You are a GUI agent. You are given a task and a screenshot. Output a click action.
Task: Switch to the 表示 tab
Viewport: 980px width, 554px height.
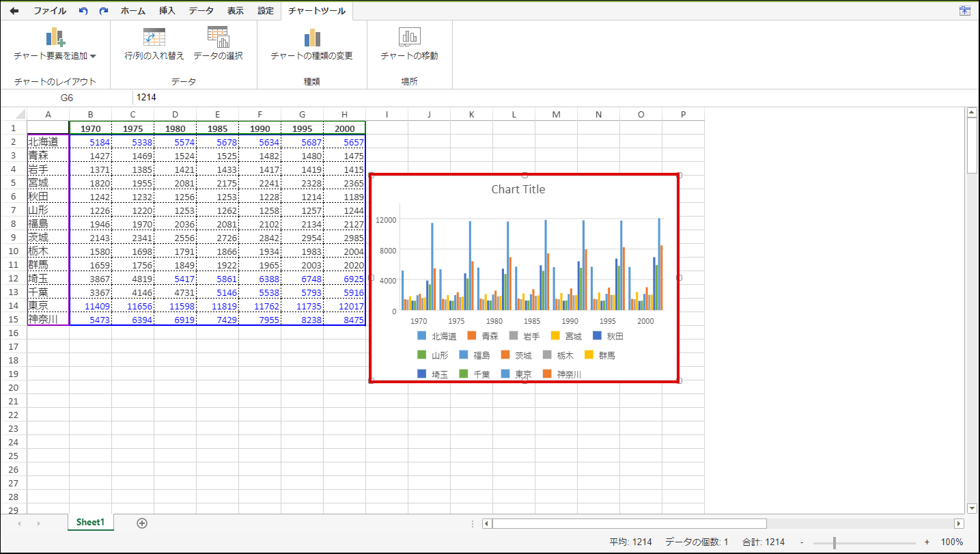pos(236,11)
